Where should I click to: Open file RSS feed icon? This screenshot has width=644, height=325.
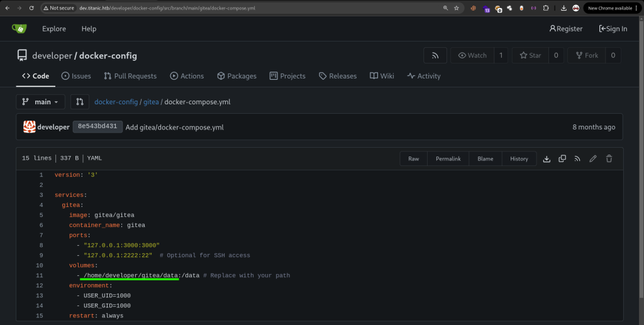577,159
